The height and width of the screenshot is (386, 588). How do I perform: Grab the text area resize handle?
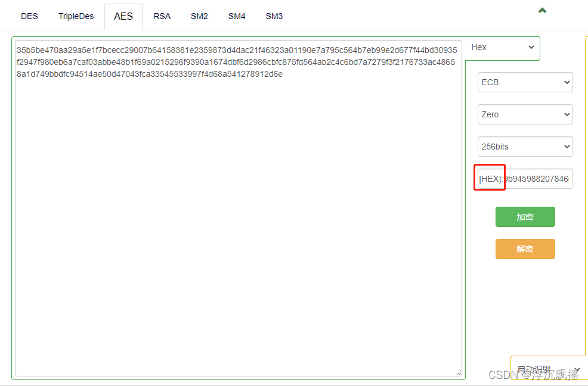click(459, 372)
